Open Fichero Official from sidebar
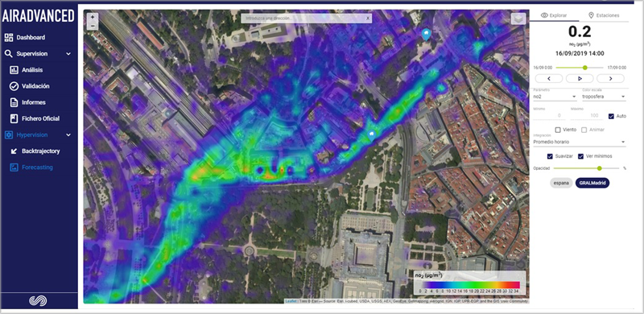The width and height of the screenshot is (644, 314). pos(35,118)
